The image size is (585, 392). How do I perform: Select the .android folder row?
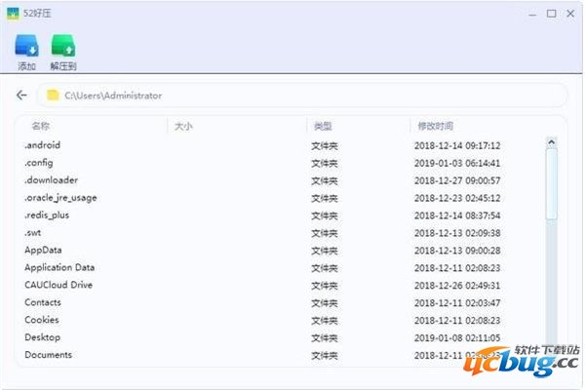pos(282,145)
